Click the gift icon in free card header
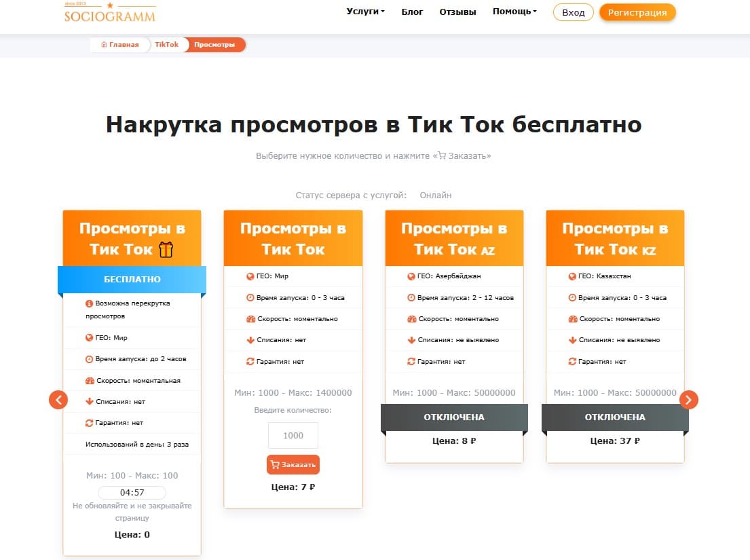The width and height of the screenshot is (750, 560). pos(166,249)
